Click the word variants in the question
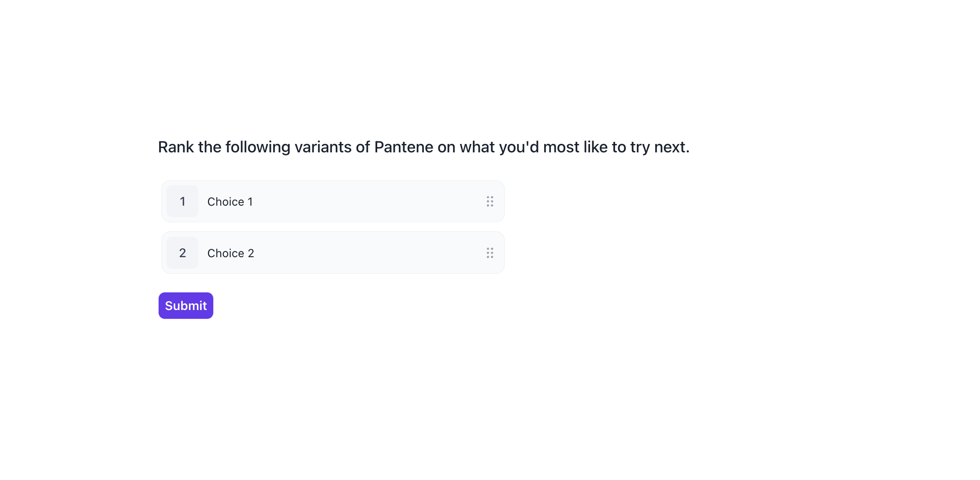 pos(323,147)
